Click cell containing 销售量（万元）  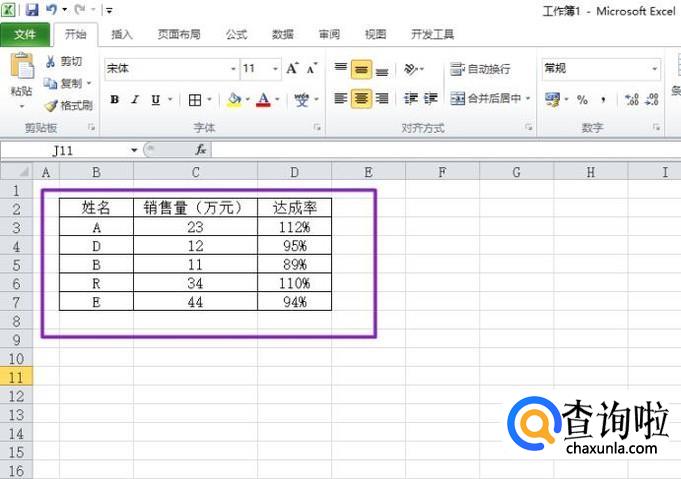pyautogui.click(x=195, y=208)
